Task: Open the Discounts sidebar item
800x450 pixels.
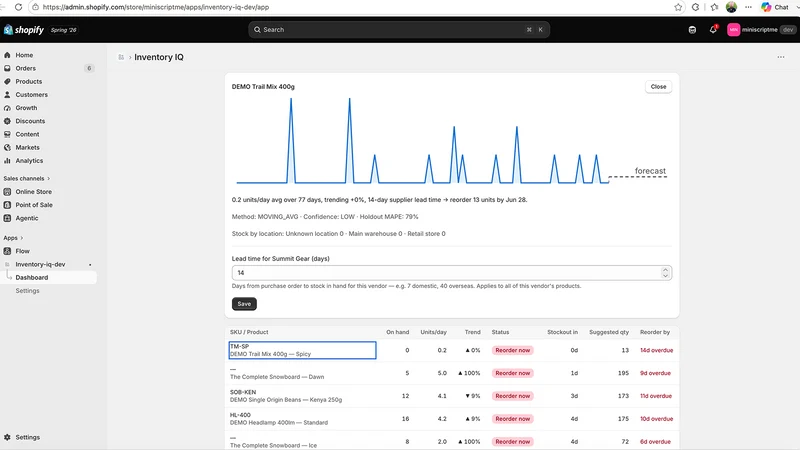Action: pyautogui.click(x=30, y=121)
